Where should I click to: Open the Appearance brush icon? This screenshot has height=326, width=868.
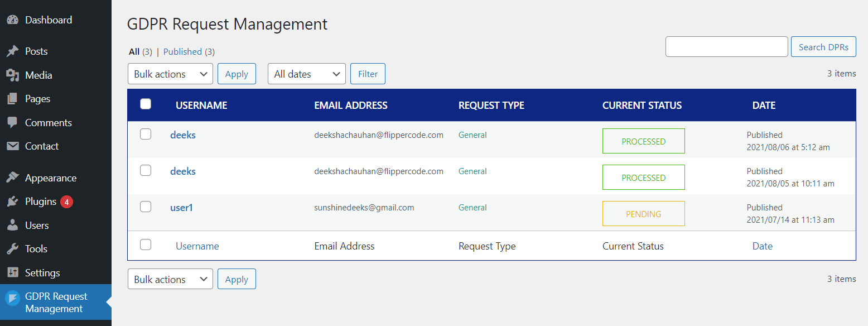coord(14,178)
